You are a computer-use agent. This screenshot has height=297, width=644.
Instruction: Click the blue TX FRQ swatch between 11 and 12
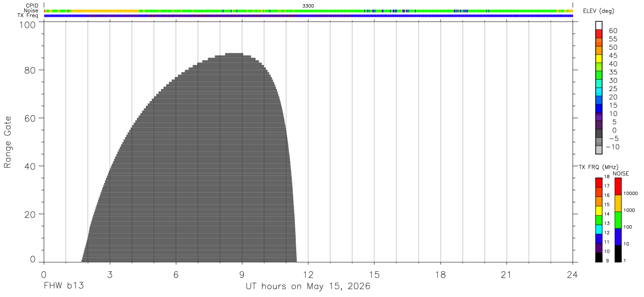[599, 239]
